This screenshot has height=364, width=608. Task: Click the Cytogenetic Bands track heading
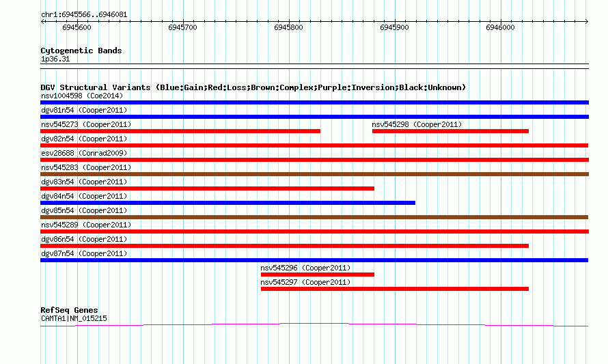pos(81,51)
